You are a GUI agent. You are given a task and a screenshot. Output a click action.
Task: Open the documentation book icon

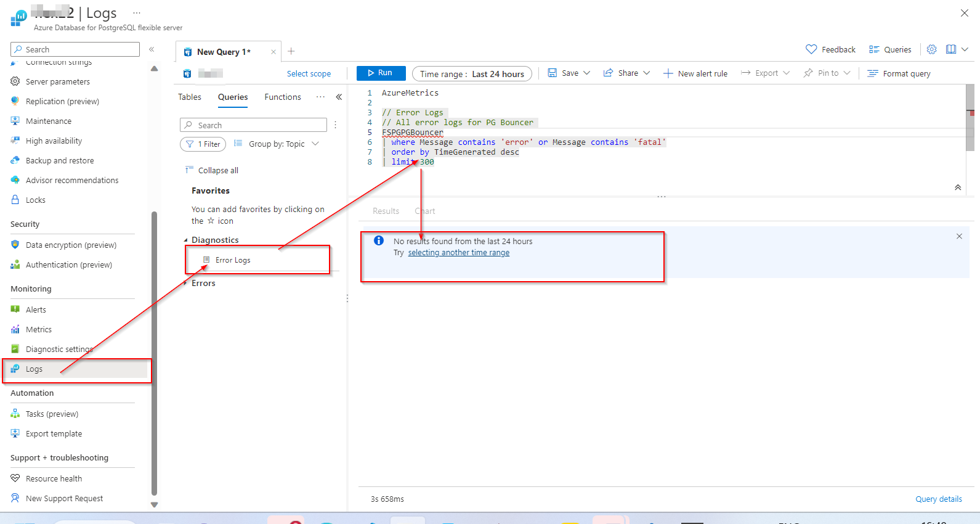951,49
